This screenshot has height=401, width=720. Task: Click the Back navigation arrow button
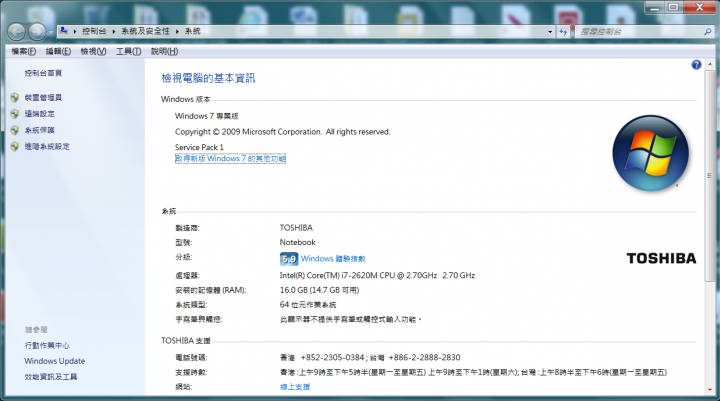point(17,32)
